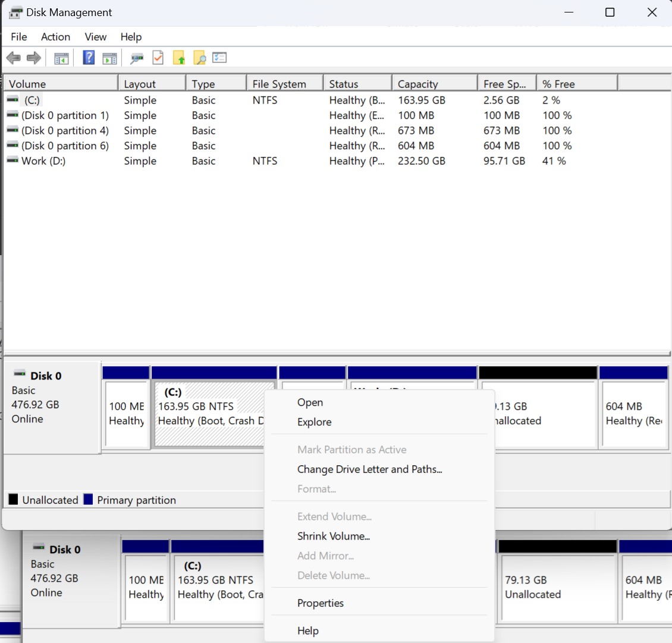Click the drive icon beside Disk 0 partition 6
Screen dimensions: 672x643
(13, 145)
